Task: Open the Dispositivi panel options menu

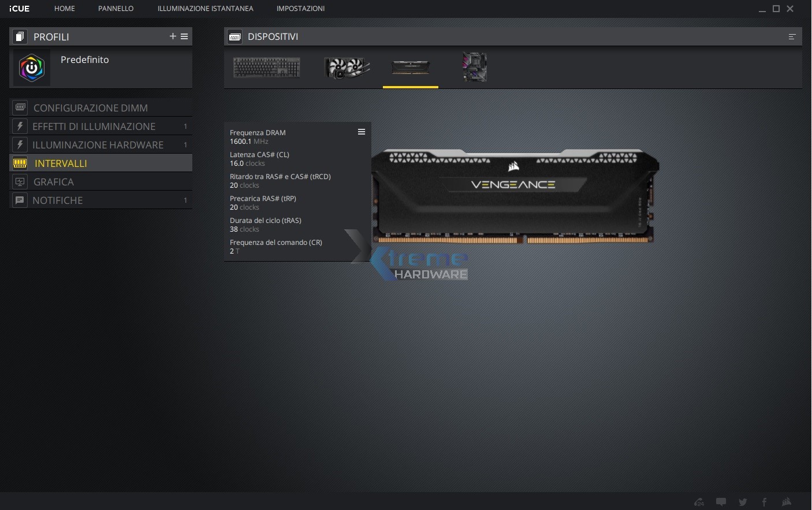Action: pyautogui.click(x=792, y=36)
